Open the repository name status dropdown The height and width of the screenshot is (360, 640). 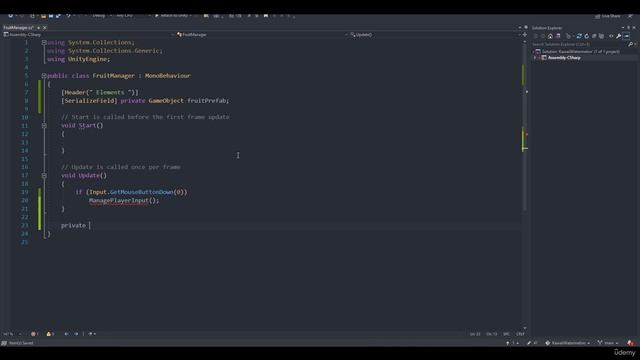(x=567, y=343)
